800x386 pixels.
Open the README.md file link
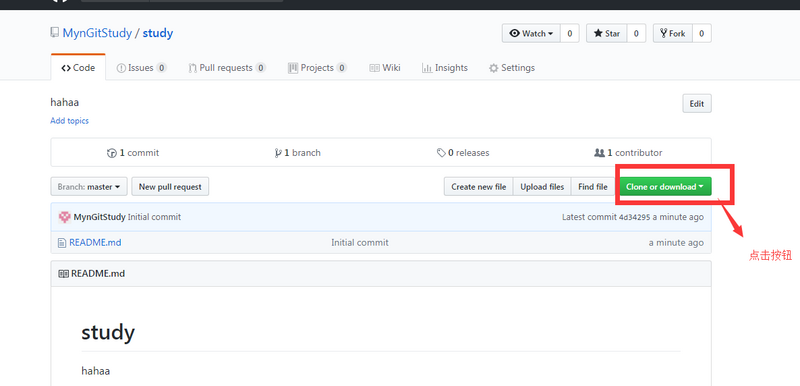point(95,243)
